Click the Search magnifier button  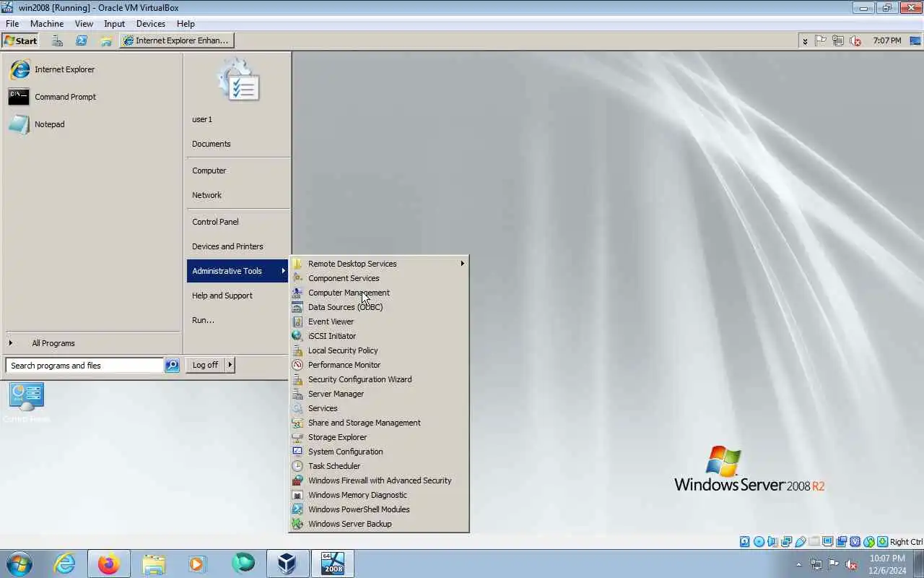pos(172,366)
